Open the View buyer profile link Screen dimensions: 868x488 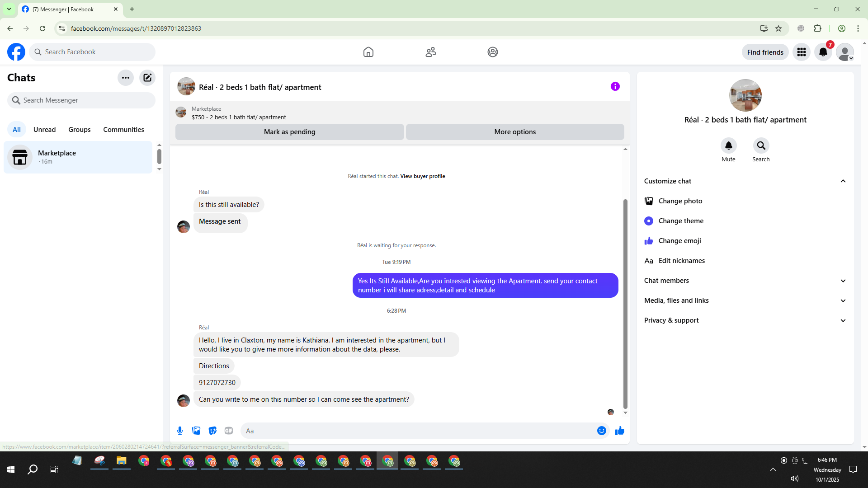[x=422, y=176]
